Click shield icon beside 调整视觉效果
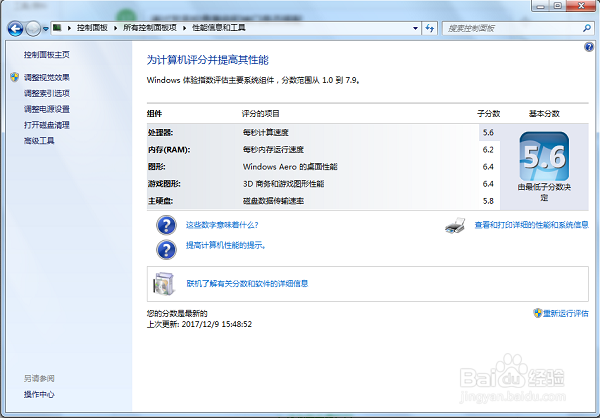The image size is (600, 418). pyautogui.click(x=15, y=77)
